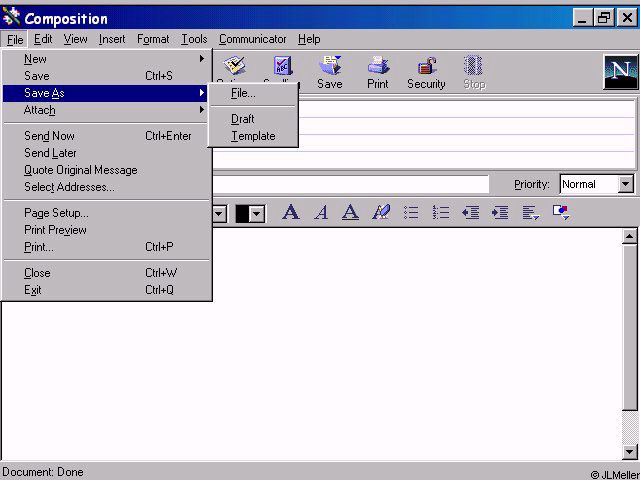Choose Template in Save As submenu
Image resolution: width=640 pixels, height=480 pixels.
(253, 136)
